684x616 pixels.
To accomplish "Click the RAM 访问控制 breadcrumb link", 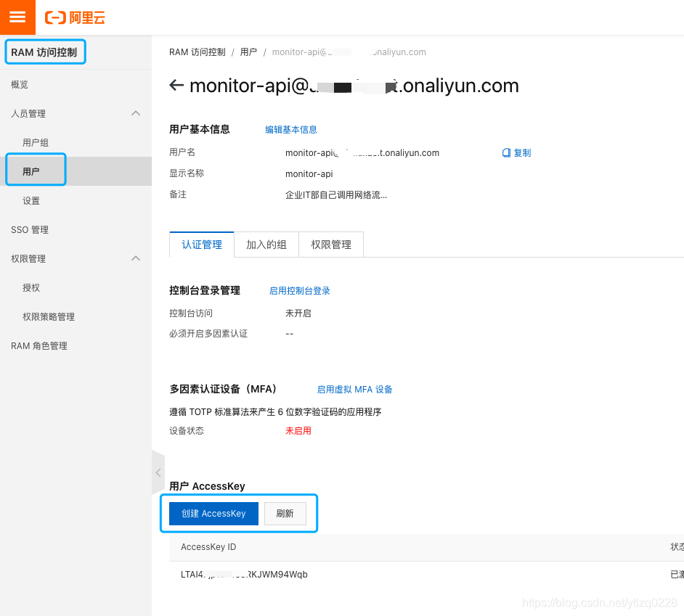I will point(198,52).
